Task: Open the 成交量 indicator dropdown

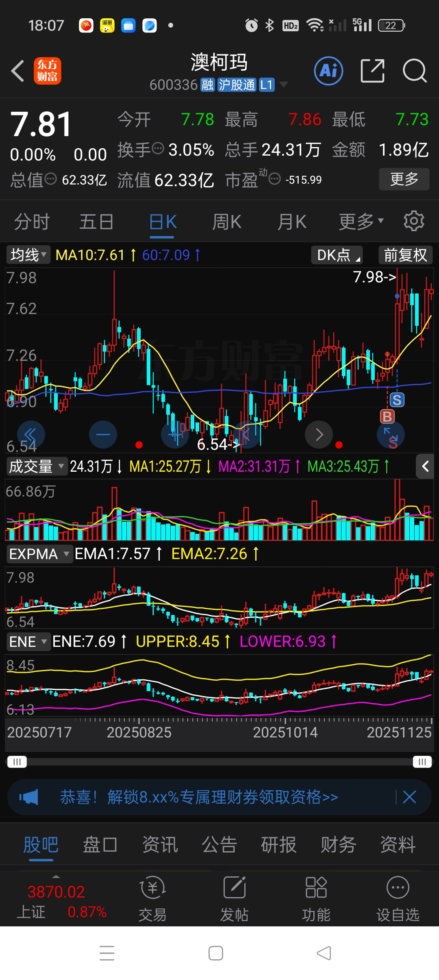Action: point(37,466)
